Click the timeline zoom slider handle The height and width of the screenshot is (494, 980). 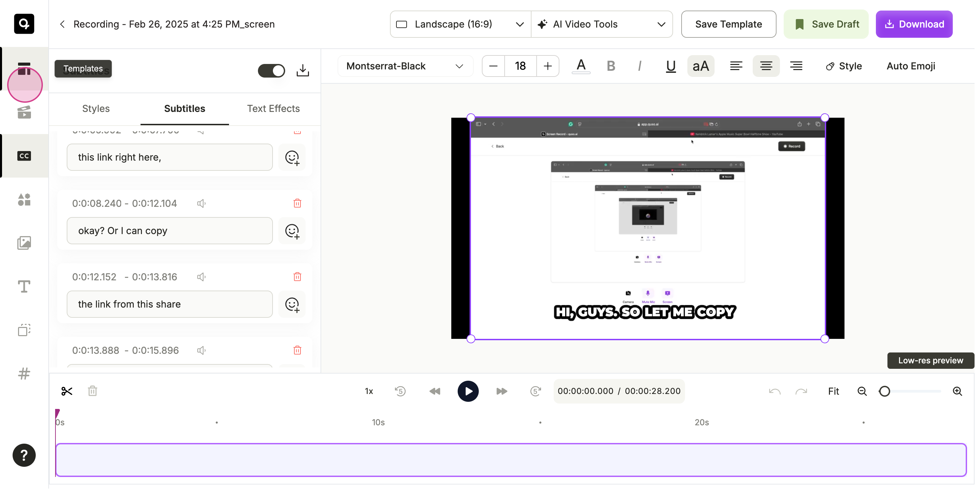point(884,391)
